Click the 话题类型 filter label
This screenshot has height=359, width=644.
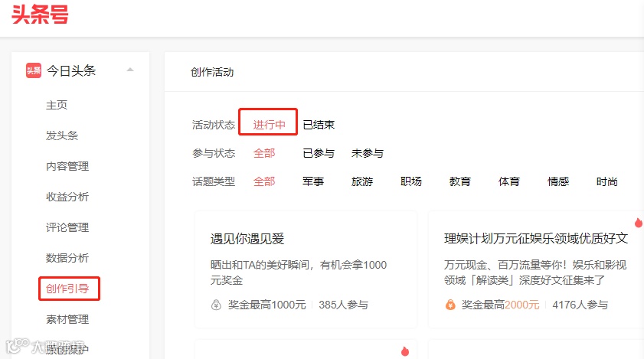[214, 181]
